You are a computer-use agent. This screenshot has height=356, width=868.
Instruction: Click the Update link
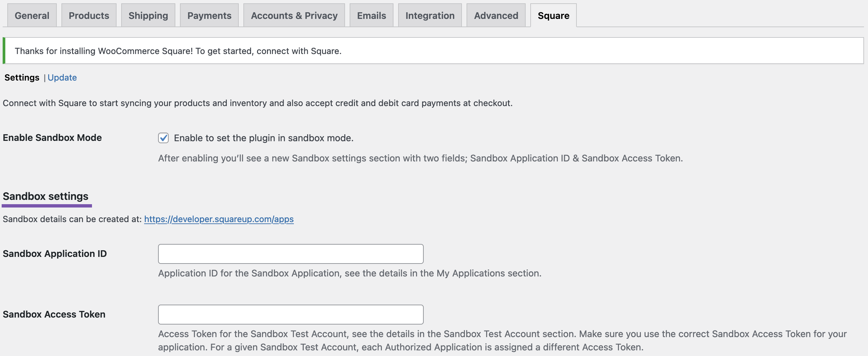pos(62,77)
